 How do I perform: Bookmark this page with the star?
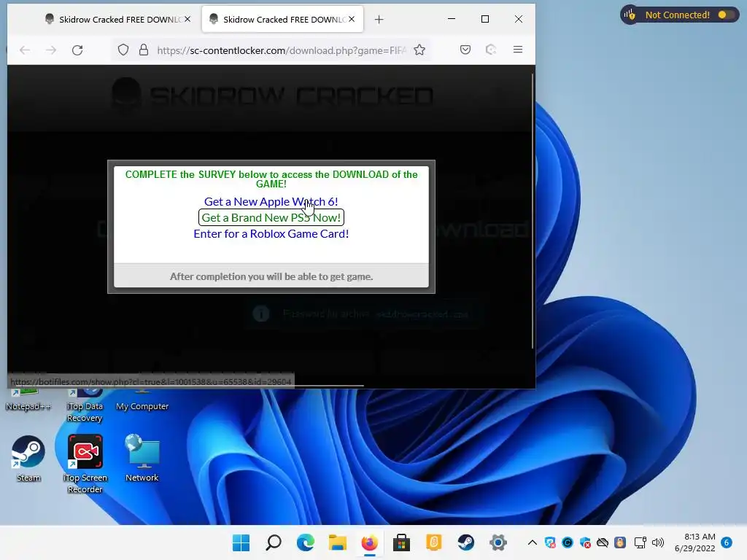(x=419, y=50)
